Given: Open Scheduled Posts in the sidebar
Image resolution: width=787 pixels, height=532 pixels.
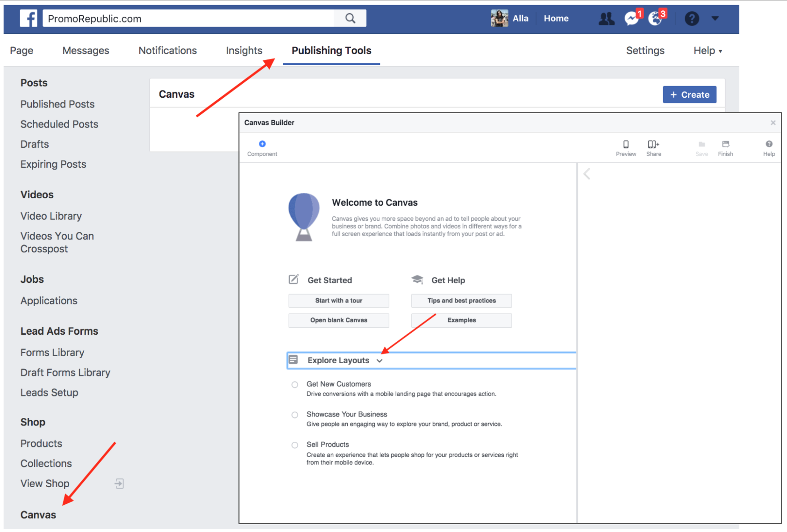Looking at the screenshot, I should click(59, 124).
